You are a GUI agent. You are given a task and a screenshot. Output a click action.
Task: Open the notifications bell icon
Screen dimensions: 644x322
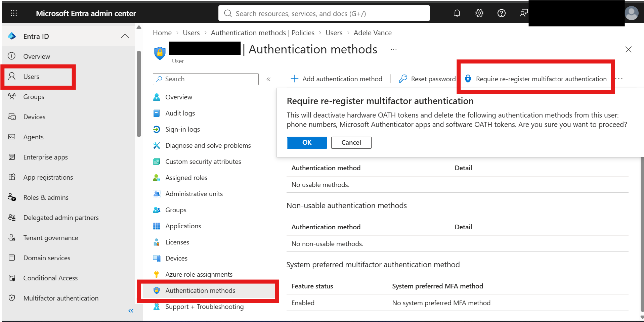(x=457, y=13)
